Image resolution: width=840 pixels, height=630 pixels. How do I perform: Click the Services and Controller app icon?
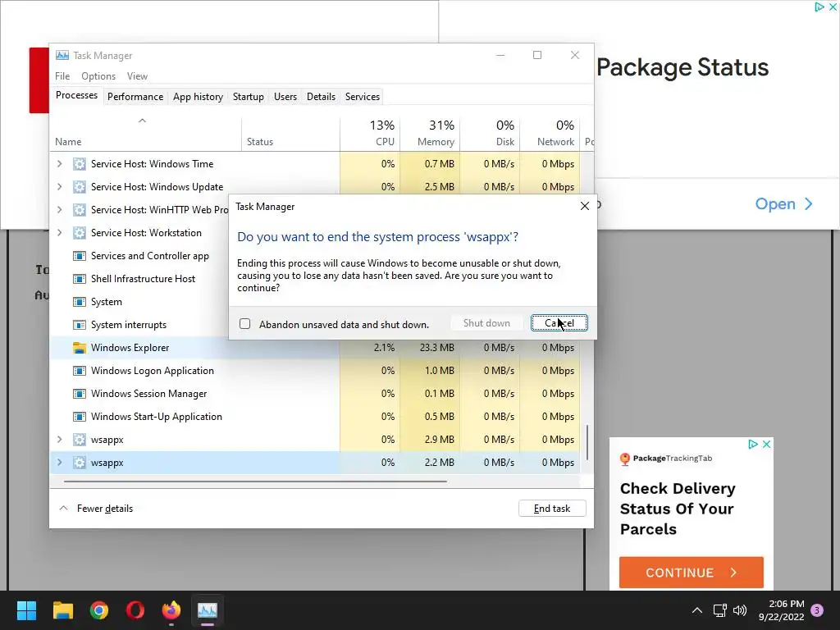(80, 256)
